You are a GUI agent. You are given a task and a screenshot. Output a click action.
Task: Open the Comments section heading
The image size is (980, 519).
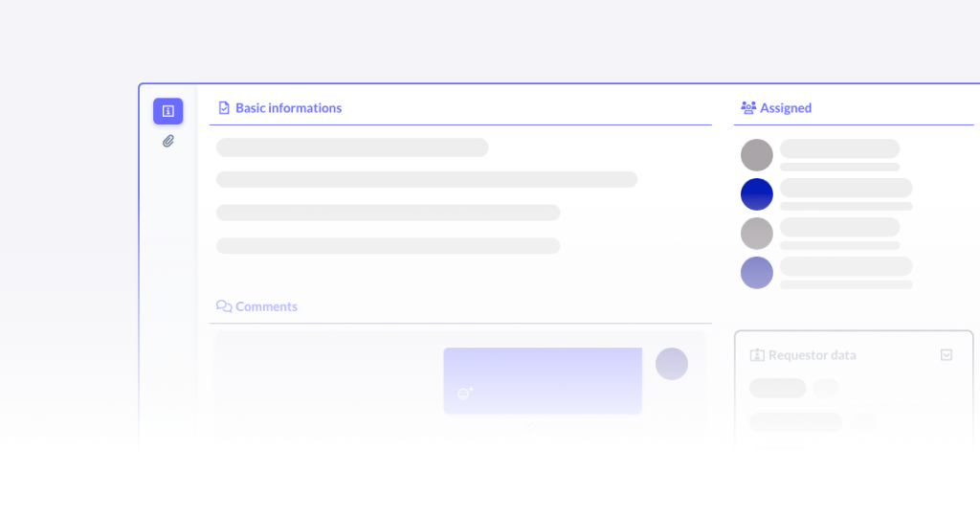coord(266,306)
